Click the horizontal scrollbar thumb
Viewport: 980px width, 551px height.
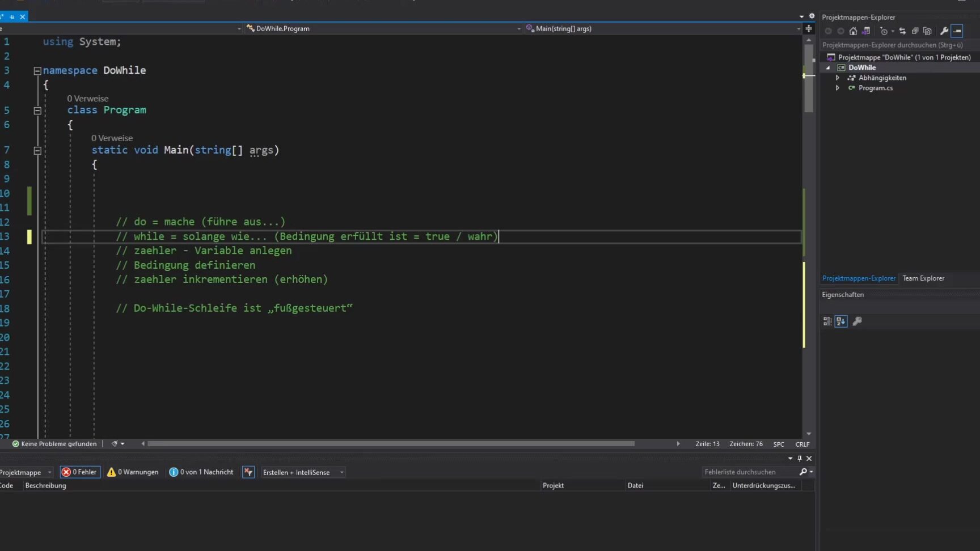pos(391,444)
